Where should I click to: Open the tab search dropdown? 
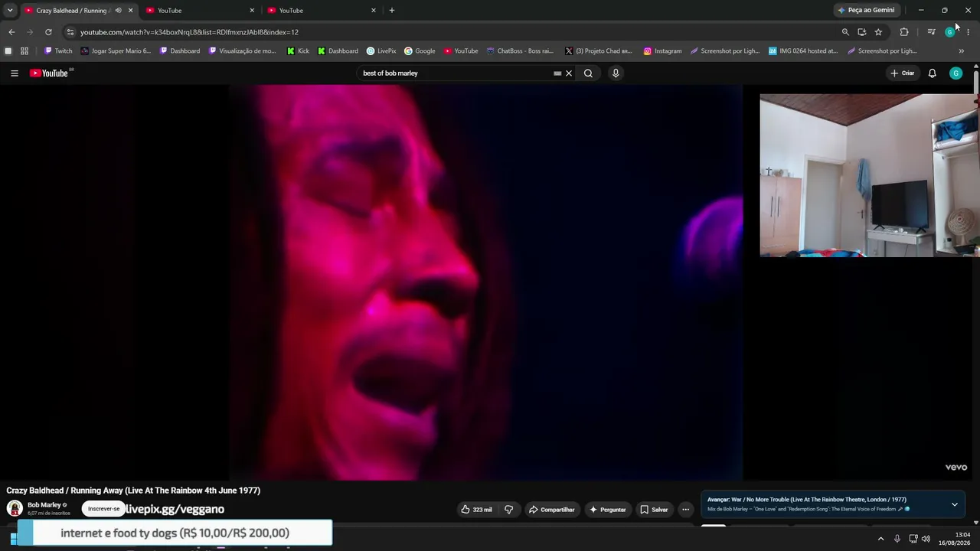[10, 11]
